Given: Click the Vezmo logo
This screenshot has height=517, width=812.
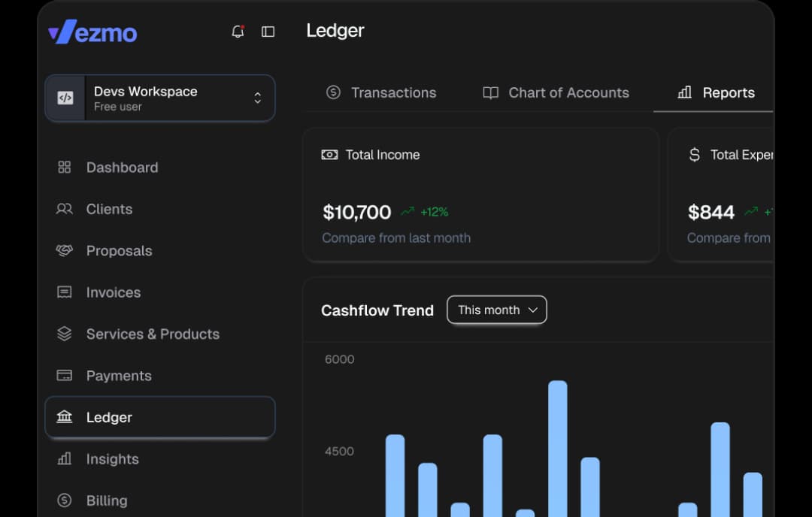Looking at the screenshot, I should point(92,32).
